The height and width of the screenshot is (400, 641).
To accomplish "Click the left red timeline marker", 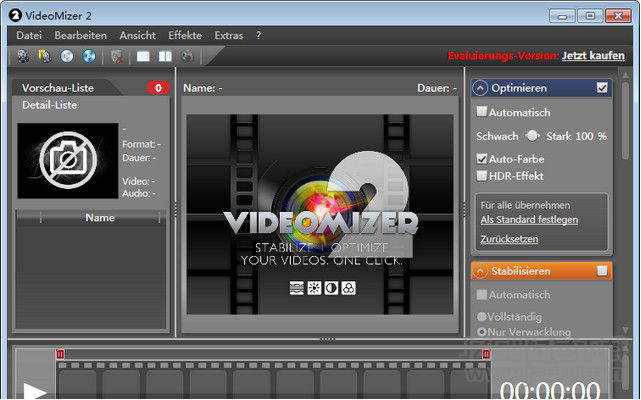I will click(60, 354).
